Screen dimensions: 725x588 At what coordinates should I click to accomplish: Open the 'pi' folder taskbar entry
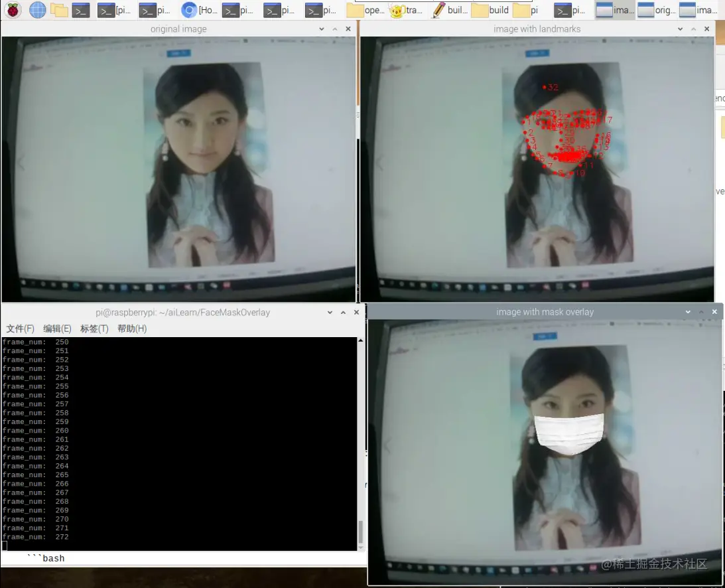point(526,10)
